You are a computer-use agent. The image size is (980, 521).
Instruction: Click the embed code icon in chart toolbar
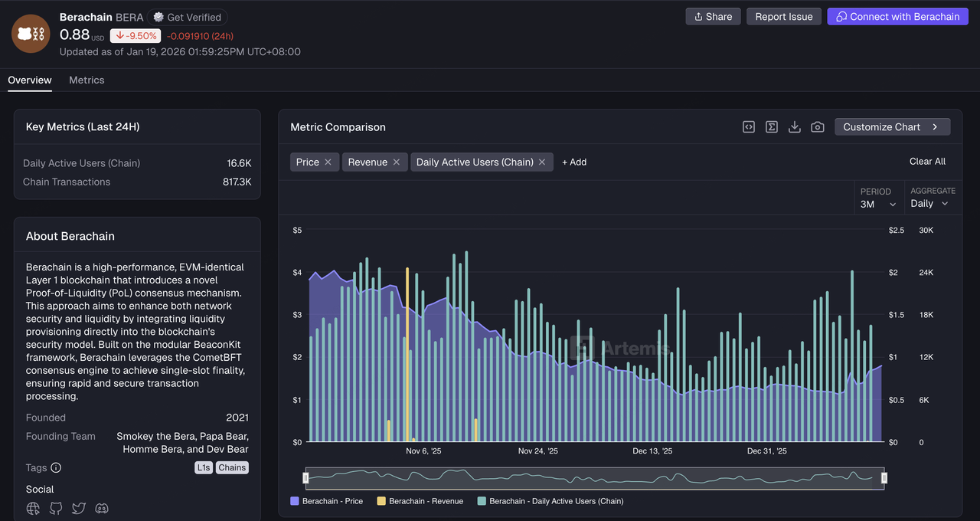(x=749, y=127)
